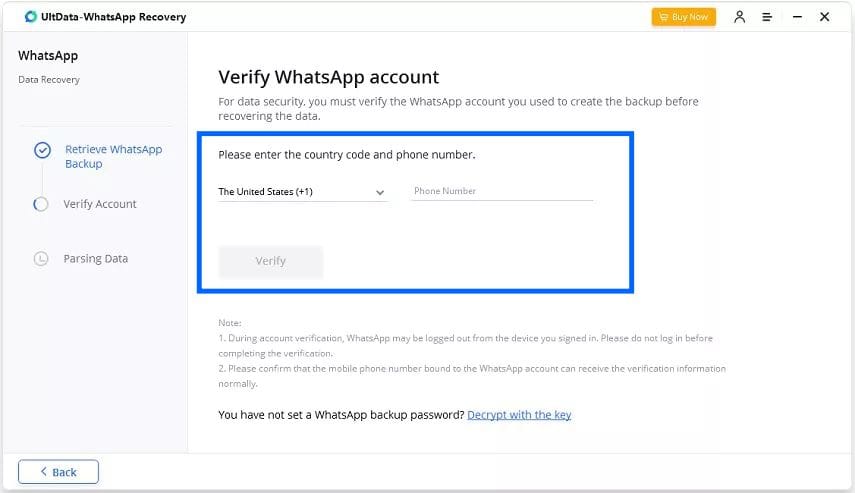This screenshot has width=855, height=493.
Task: Click the WhatsApp heading in the sidebar
Action: point(48,56)
